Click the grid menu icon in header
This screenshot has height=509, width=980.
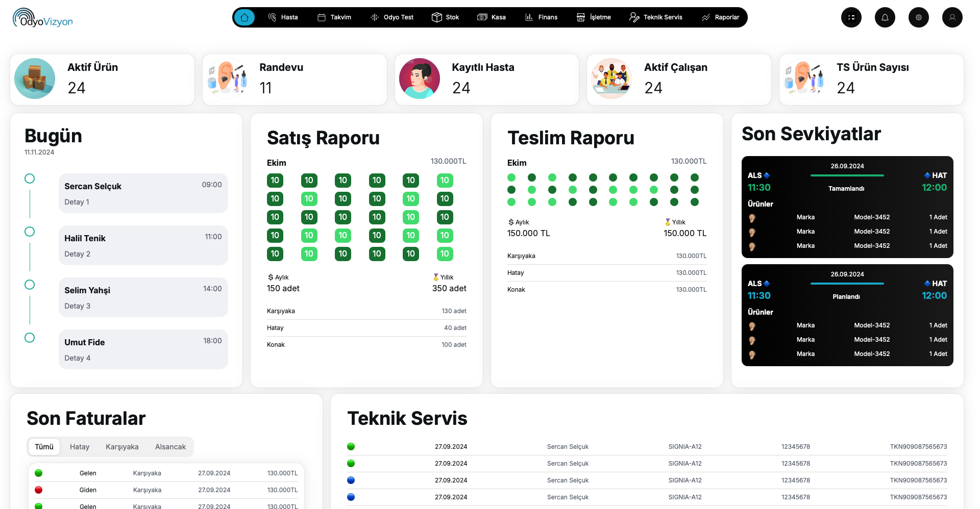pos(851,17)
